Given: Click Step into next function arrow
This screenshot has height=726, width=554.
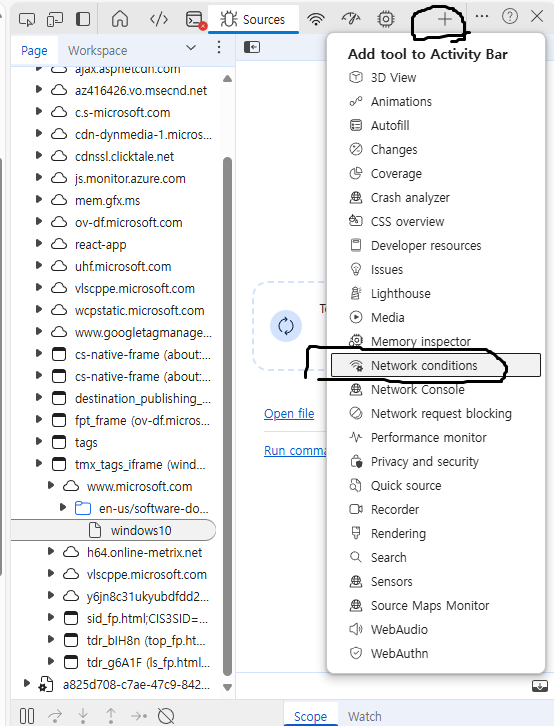Looking at the screenshot, I should [x=83, y=716].
